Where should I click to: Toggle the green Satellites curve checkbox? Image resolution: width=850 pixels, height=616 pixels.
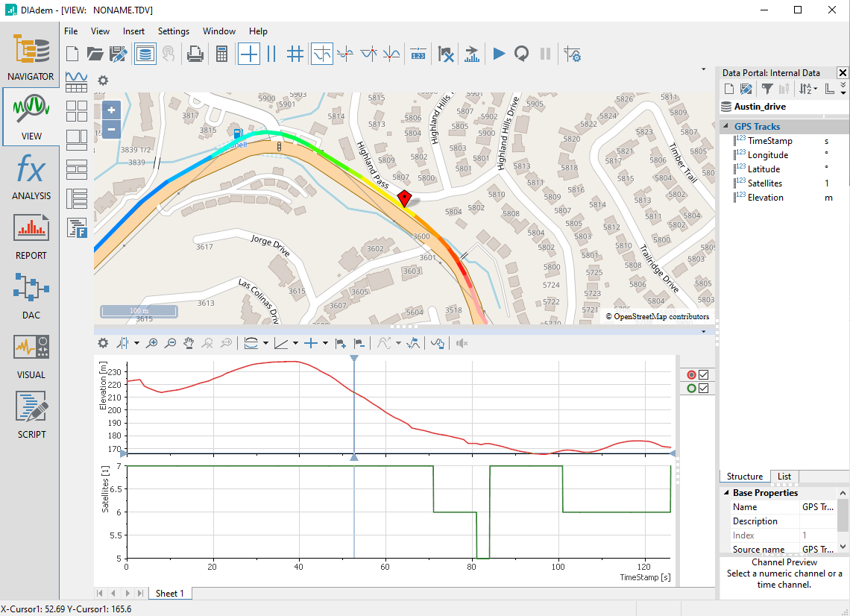[x=703, y=389]
